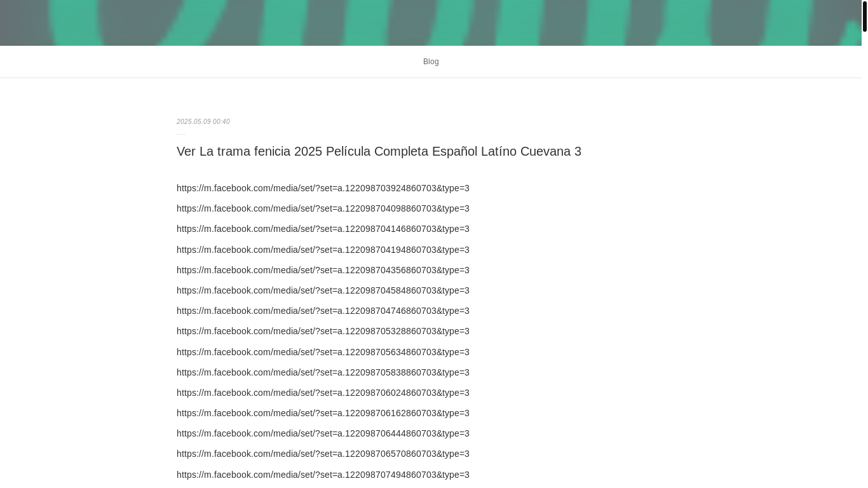The width and height of the screenshot is (868, 488).
Task: Open the Facebook link ending 122098705328860703
Action: pos(323,331)
